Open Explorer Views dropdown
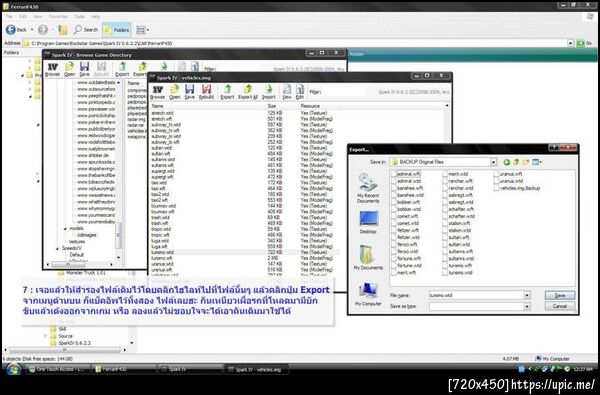This screenshot has width=600, height=395. [x=143, y=30]
